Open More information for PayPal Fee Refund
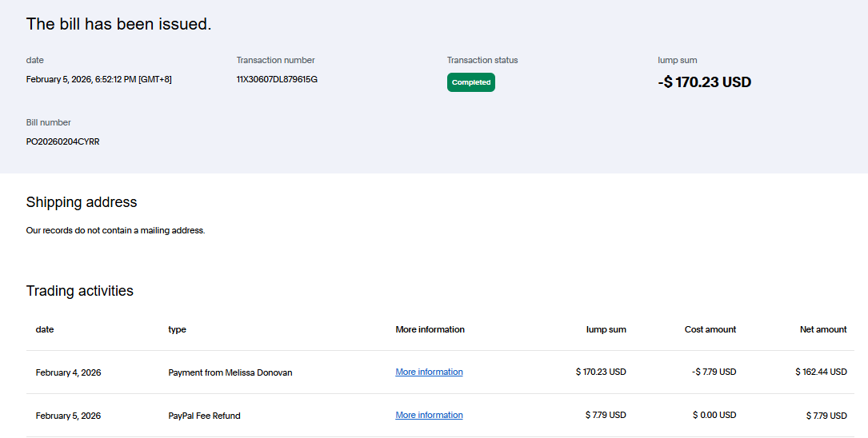 coord(429,415)
